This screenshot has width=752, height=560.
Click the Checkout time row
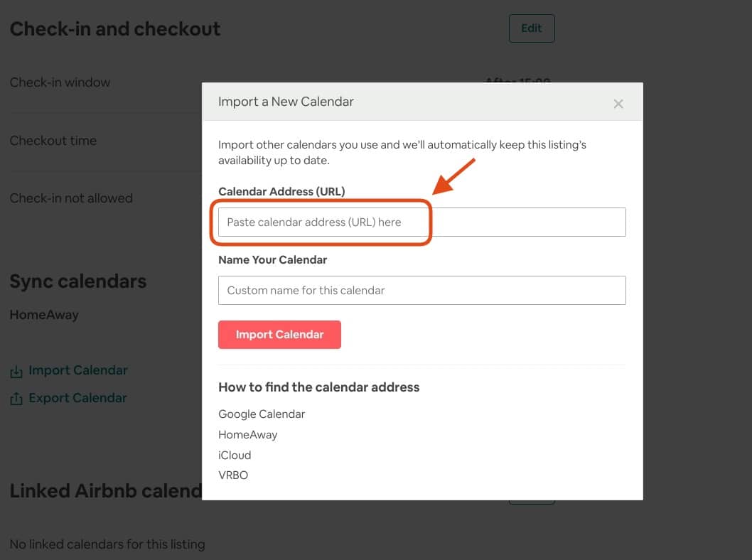pyautogui.click(x=53, y=141)
